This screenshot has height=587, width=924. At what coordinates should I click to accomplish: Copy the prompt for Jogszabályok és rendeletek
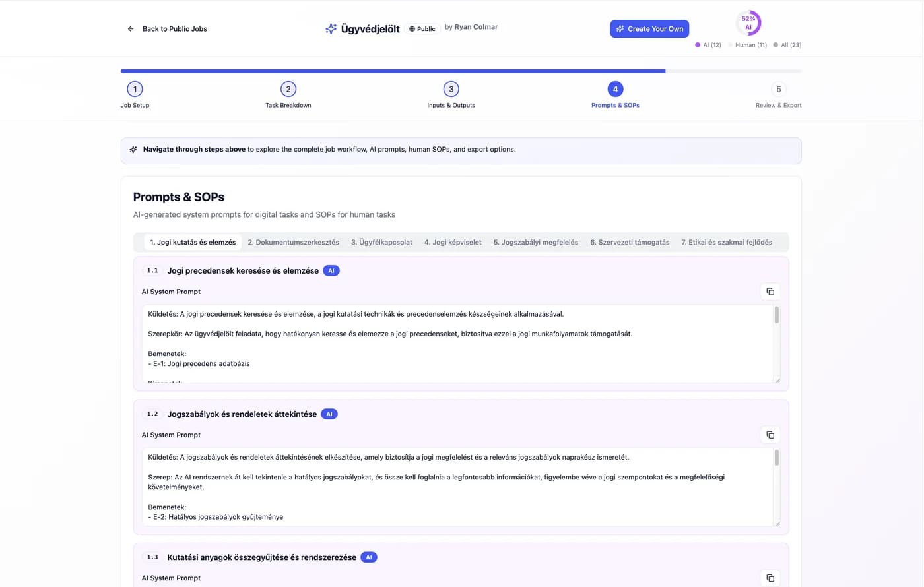pos(770,435)
